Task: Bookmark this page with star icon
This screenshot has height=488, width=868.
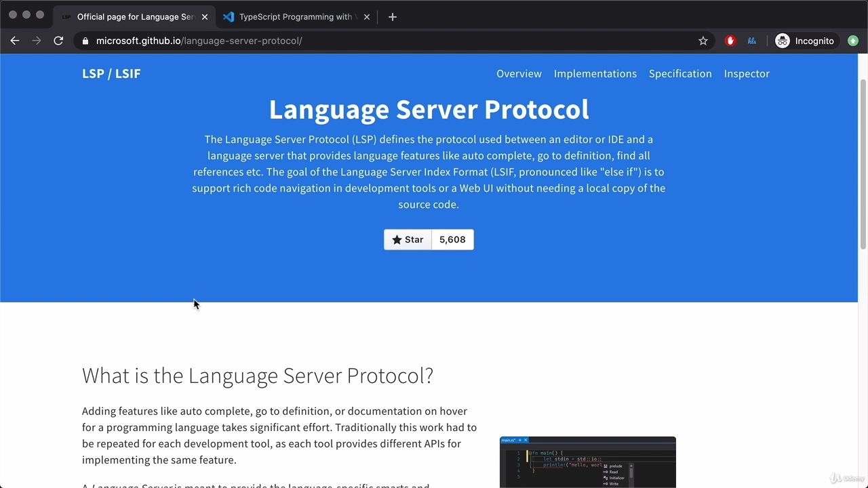Action: coord(703,41)
